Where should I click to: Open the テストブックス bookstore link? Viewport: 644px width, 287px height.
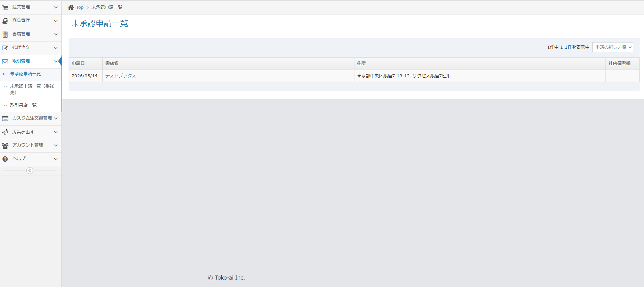pyautogui.click(x=121, y=76)
